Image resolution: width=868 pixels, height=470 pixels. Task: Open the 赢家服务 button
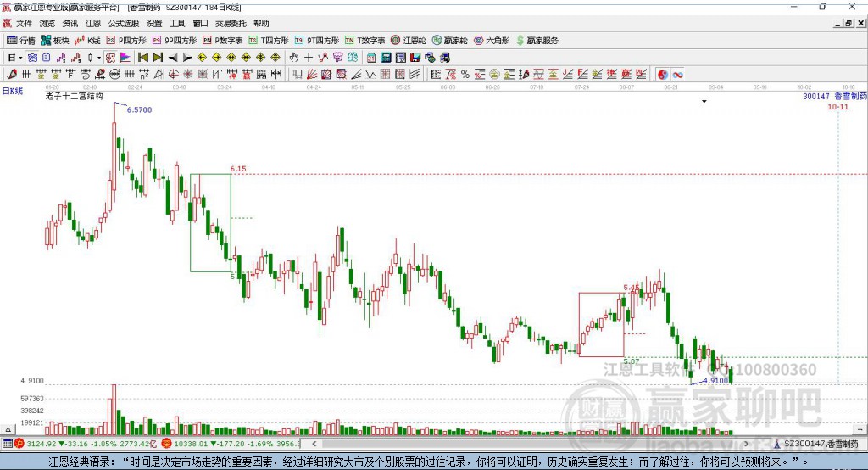point(537,41)
